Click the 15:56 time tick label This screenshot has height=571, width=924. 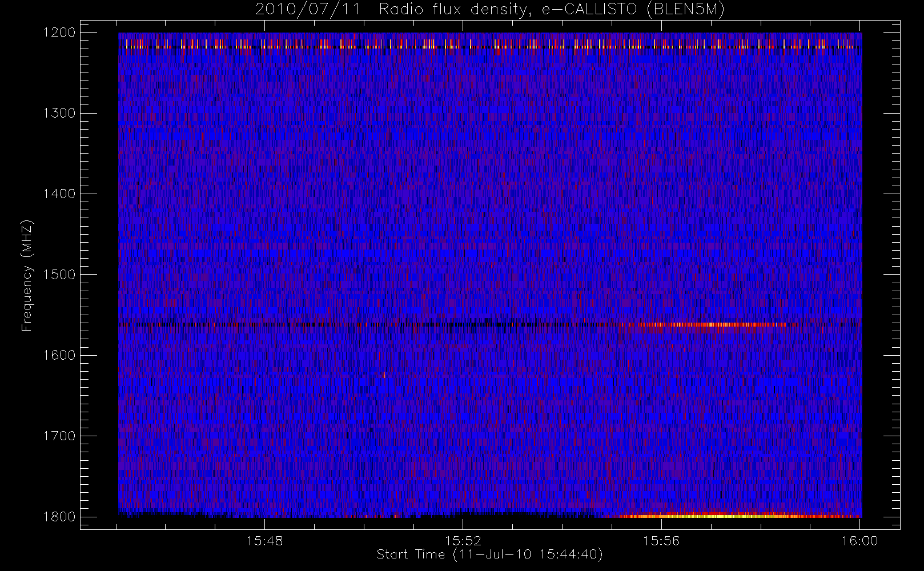click(x=661, y=541)
